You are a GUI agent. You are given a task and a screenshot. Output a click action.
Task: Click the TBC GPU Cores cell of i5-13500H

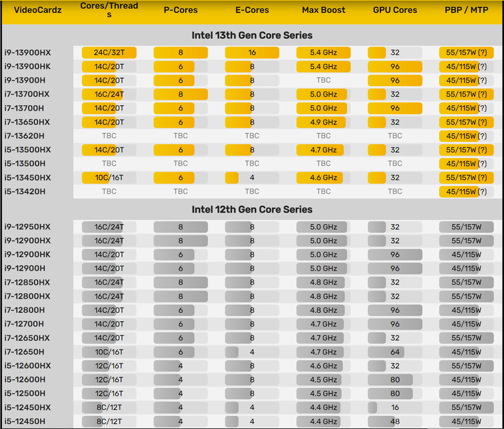[x=395, y=164]
